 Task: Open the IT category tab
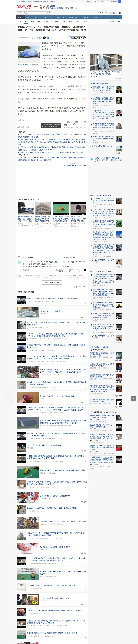click(64, 21)
